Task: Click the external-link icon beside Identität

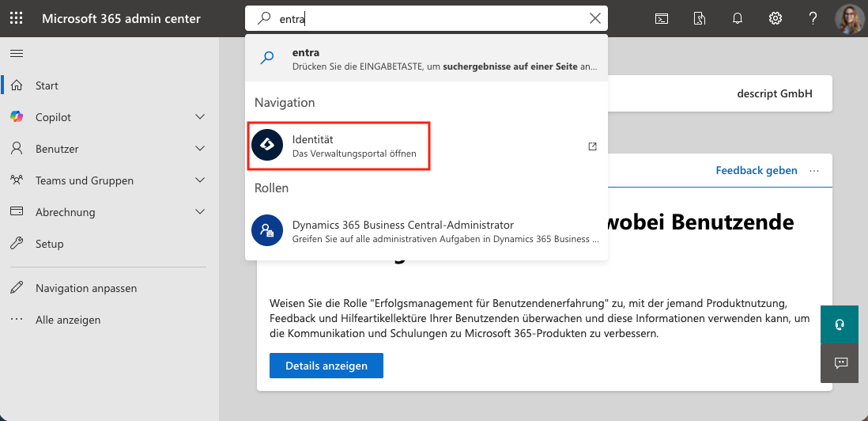Action: pyautogui.click(x=592, y=146)
